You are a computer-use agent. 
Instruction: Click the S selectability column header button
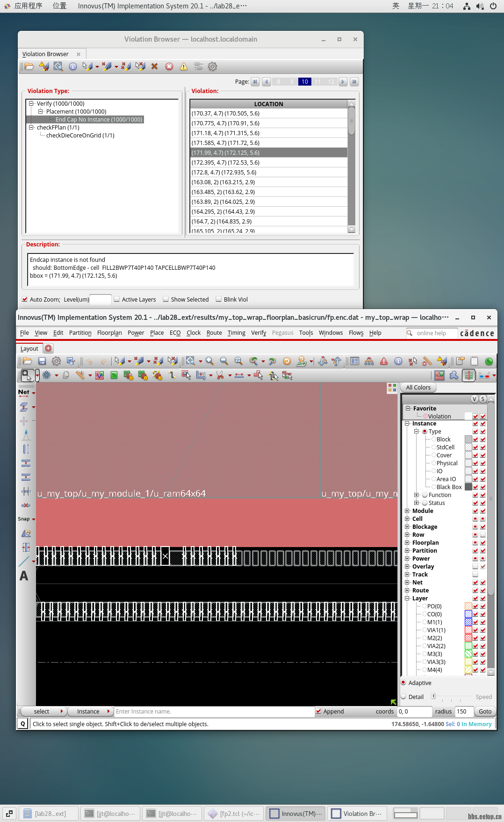(483, 399)
